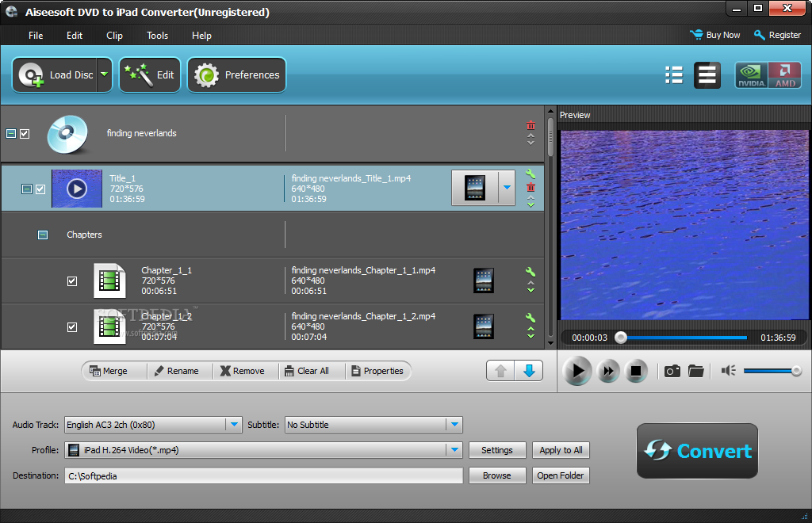Click the move up arrow button
The image size is (812, 523).
pyautogui.click(x=500, y=371)
